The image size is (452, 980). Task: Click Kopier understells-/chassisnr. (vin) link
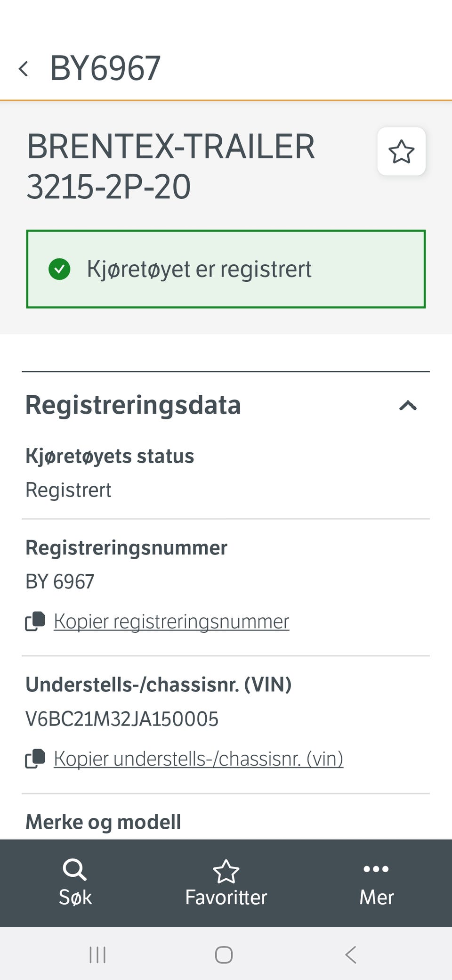pyautogui.click(x=198, y=759)
